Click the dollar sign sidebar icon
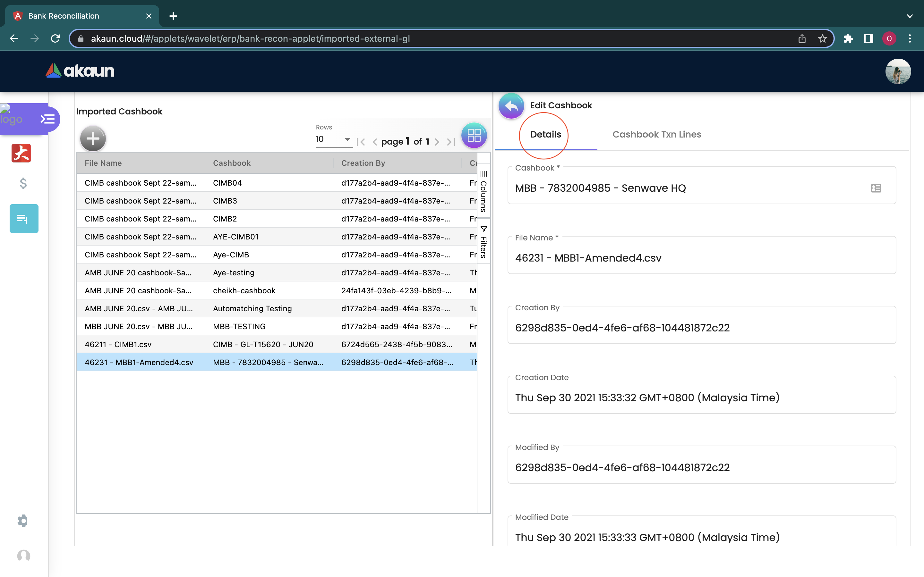This screenshot has height=577, width=924. 23,184
